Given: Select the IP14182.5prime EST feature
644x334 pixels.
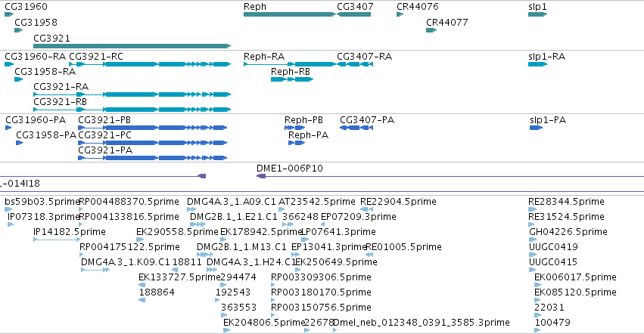Looking at the screenshot, I should pyautogui.click(x=57, y=240).
